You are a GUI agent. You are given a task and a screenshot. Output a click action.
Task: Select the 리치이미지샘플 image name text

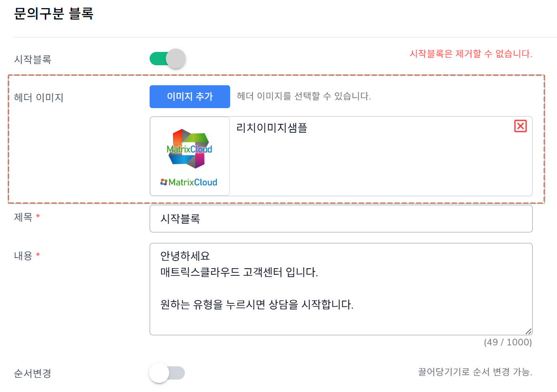pos(272,128)
